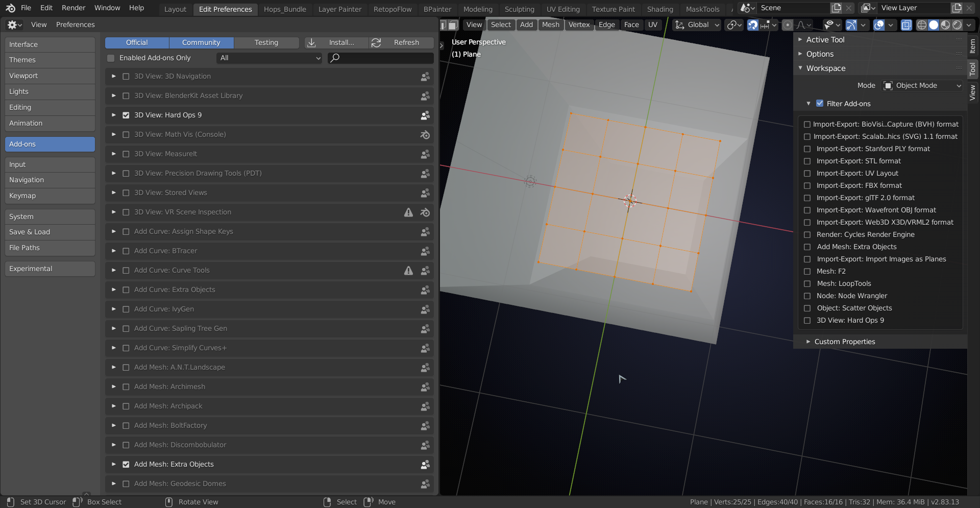The height and width of the screenshot is (508, 980).
Task: Enable 3D View: 3D Navigation add-on checkbox
Action: (x=126, y=77)
